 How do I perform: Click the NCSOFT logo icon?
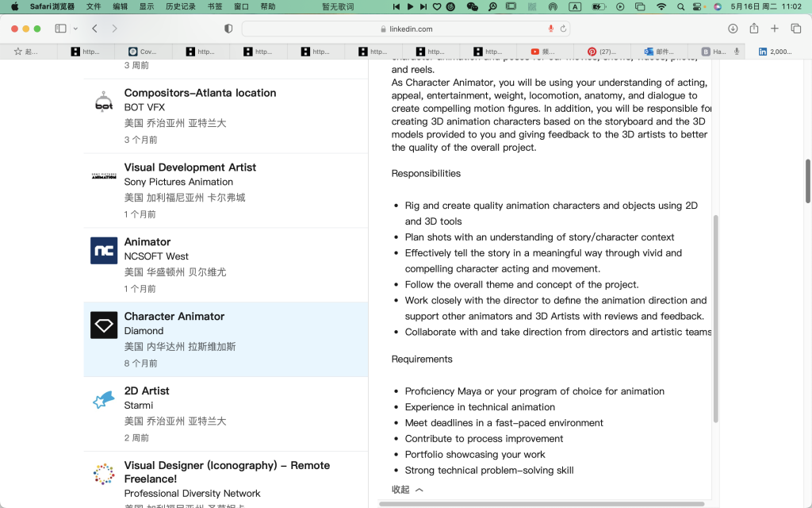[x=104, y=250]
